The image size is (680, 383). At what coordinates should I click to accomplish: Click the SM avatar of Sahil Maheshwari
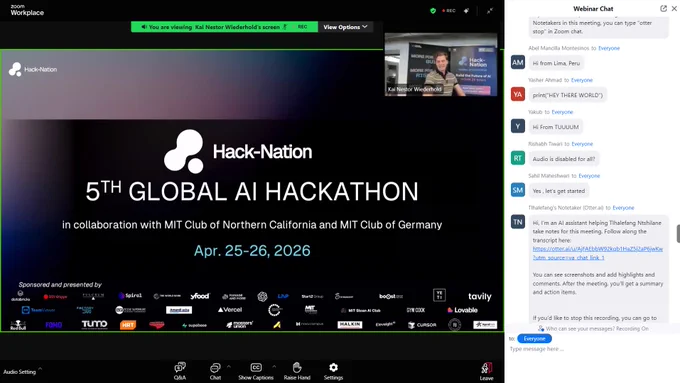pyautogui.click(x=518, y=190)
